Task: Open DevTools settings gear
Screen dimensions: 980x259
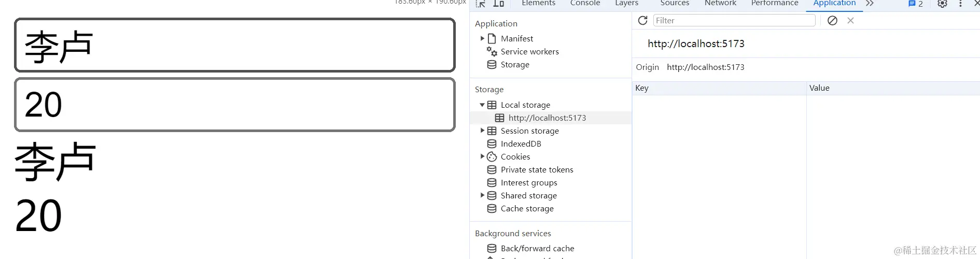Action: (x=942, y=3)
